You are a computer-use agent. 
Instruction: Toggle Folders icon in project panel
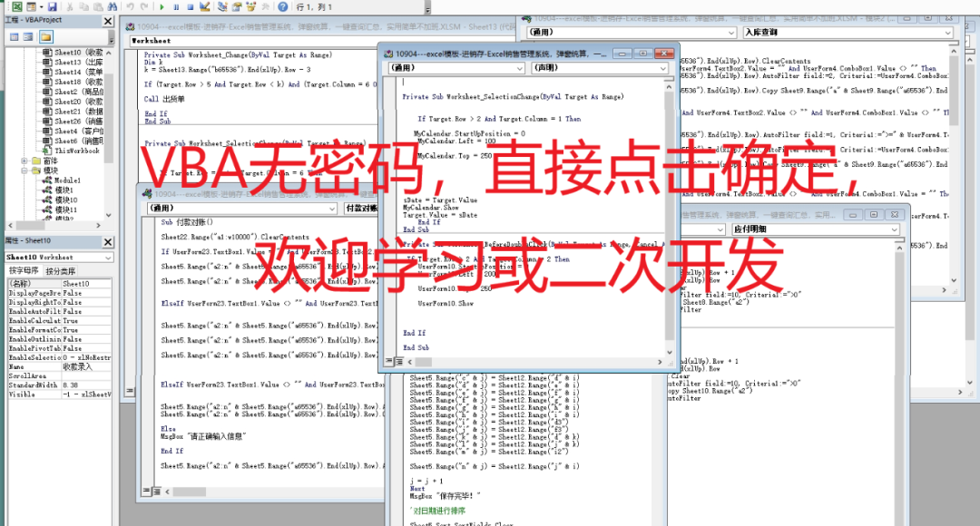[x=45, y=37]
